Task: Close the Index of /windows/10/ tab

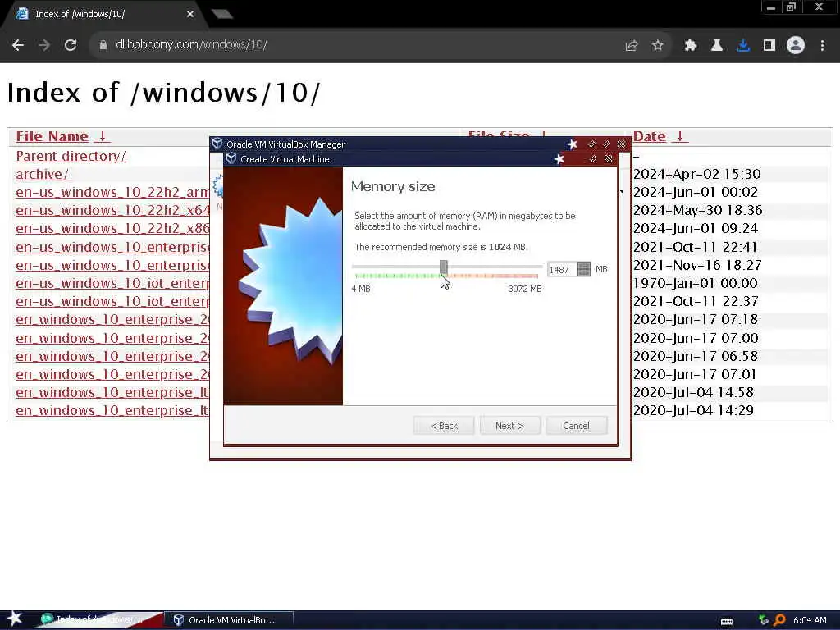Action: click(190, 14)
